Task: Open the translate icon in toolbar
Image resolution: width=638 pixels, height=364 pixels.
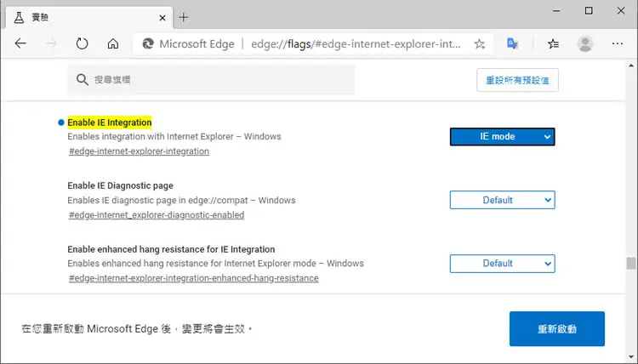Action: (x=512, y=43)
